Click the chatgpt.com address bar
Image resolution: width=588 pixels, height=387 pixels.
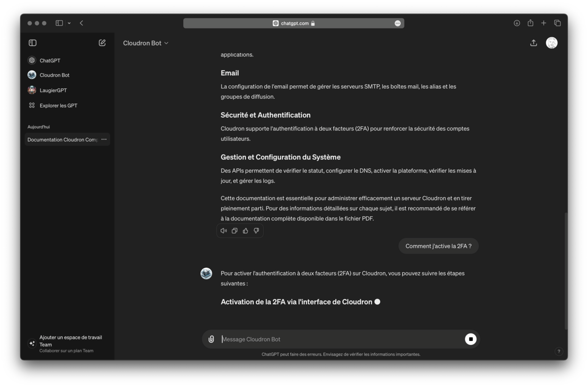294,23
